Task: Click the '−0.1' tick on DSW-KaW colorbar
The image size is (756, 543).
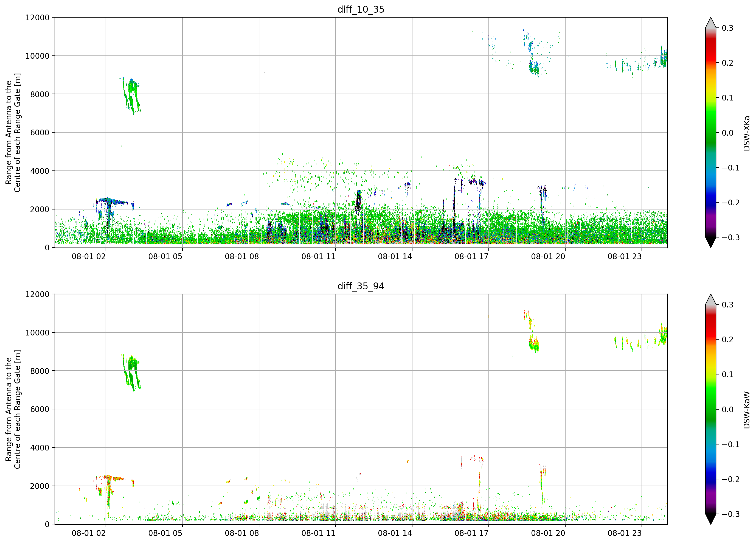Action: (731, 444)
